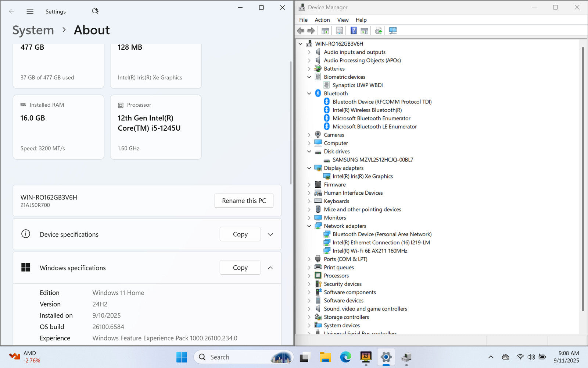Image resolution: width=588 pixels, height=368 pixels.
Task: Open the File menu in Device Manager
Action: pyautogui.click(x=303, y=20)
